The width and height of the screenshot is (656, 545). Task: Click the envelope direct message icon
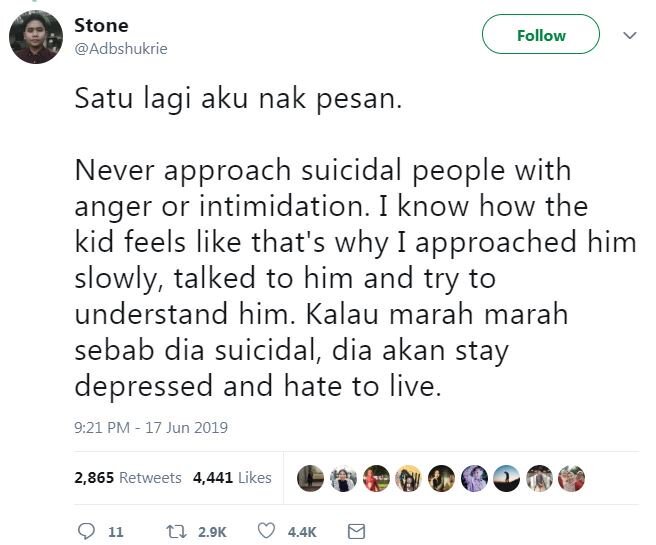(x=356, y=532)
